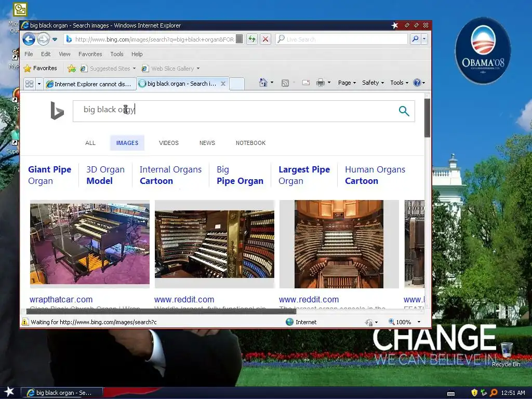Open the black Hammond organ thumbnail
This screenshot has width=532, height=399.
click(x=89, y=244)
